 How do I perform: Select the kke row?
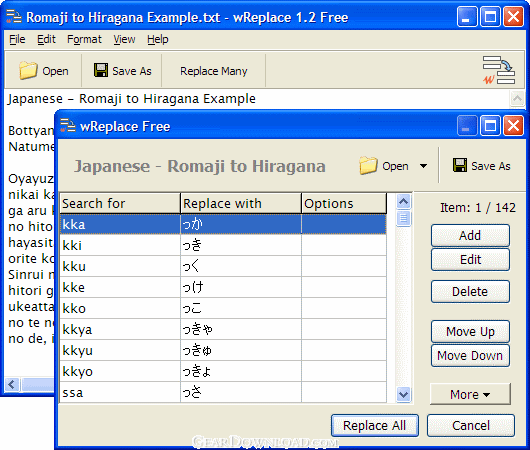(x=223, y=287)
